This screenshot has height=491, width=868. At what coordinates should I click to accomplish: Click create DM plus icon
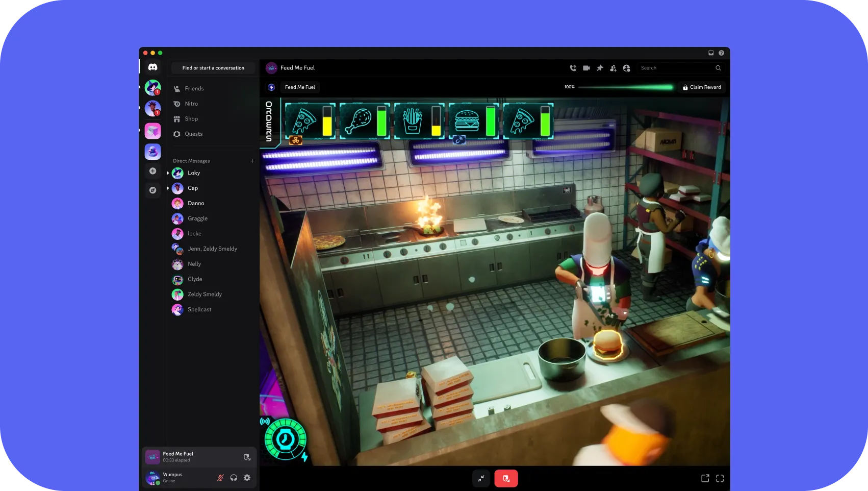click(x=252, y=161)
